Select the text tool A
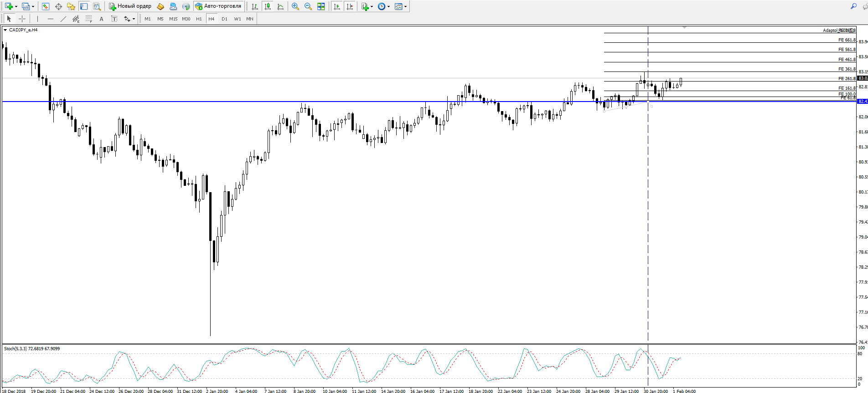868x393 pixels. click(101, 19)
